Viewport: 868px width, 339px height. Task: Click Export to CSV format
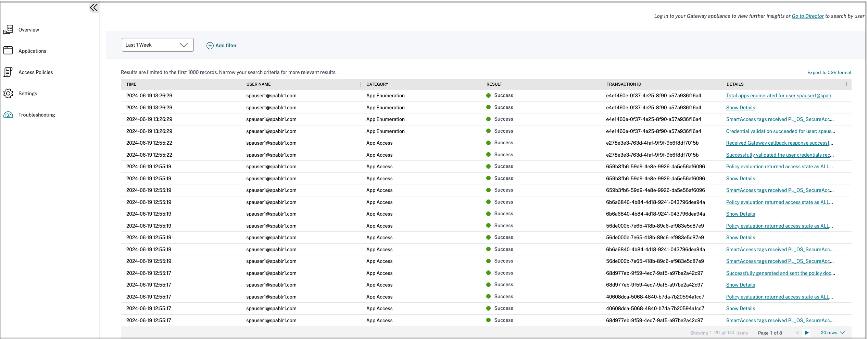click(x=829, y=73)
